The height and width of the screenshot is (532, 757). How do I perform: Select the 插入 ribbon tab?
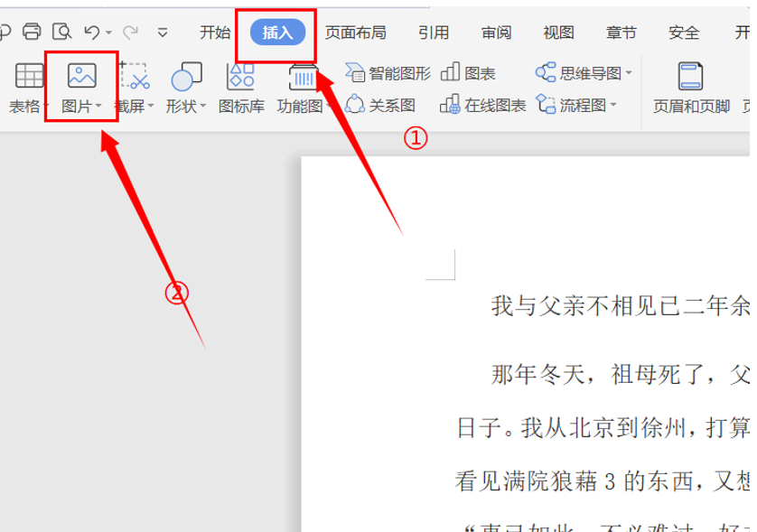click(277, 33)
